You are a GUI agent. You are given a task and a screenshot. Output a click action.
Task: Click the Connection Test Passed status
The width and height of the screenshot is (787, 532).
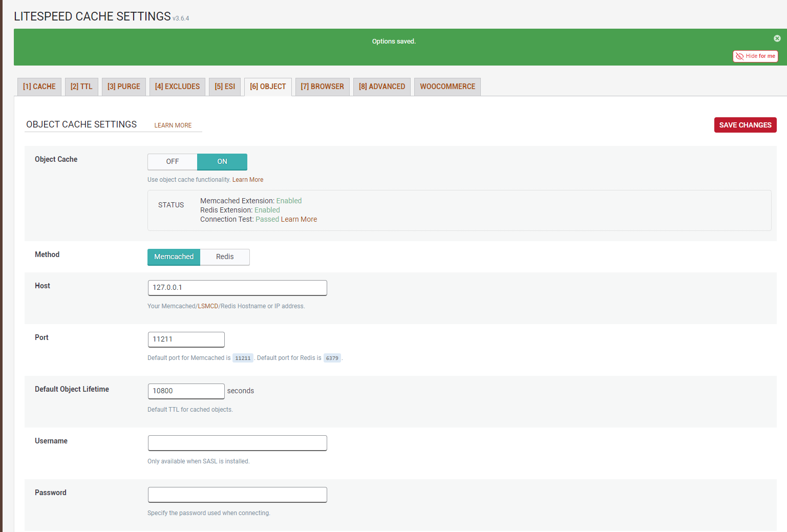click(x=267, y=219)
